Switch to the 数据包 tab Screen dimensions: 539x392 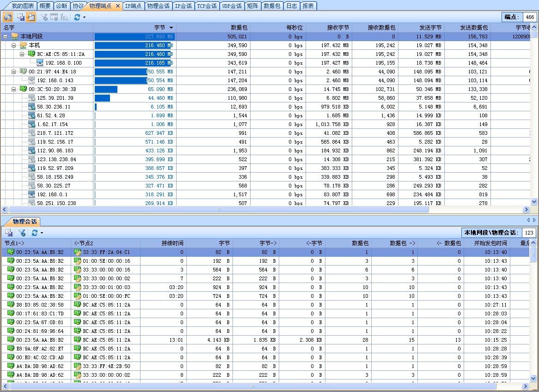(x=271, y=6)
